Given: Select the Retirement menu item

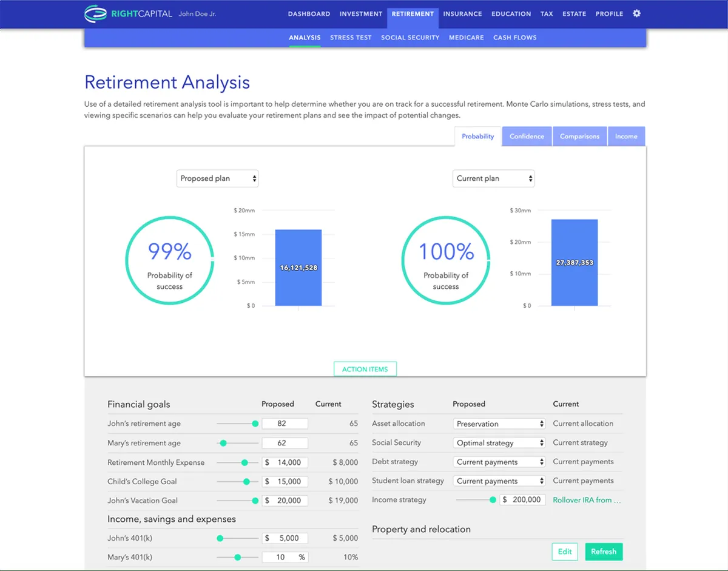Looking at the screenshot, I should [413, 14].
